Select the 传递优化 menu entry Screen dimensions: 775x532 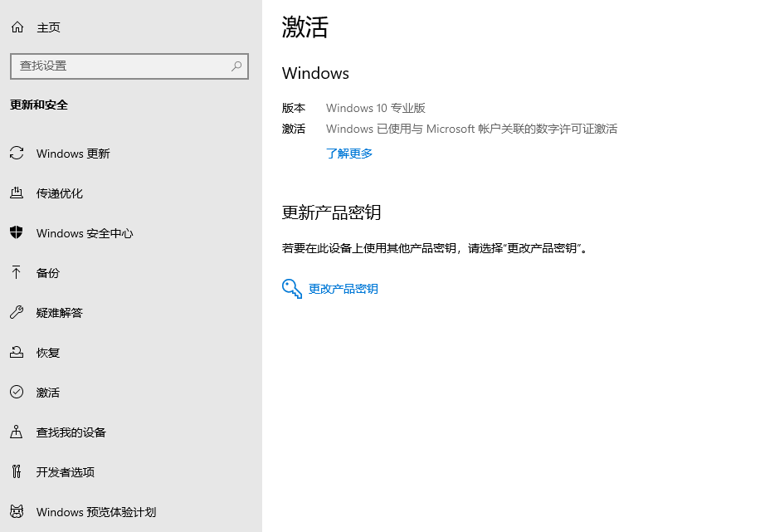point(59,193)
